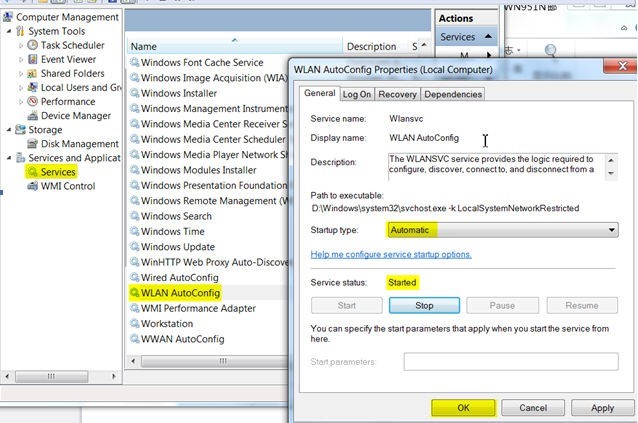Viewport: 638px width, 423px height.
Task: Select the Event Viewer icon
Action: pyautogui.click(x=32, y=59)
